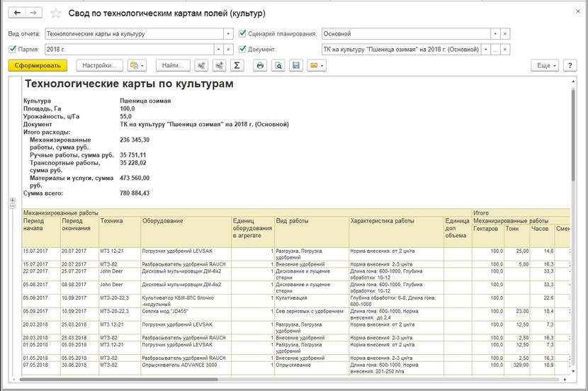Open the Настройки... settings dialog
This screenshot has height=391, width=588.
click(98, 65)
